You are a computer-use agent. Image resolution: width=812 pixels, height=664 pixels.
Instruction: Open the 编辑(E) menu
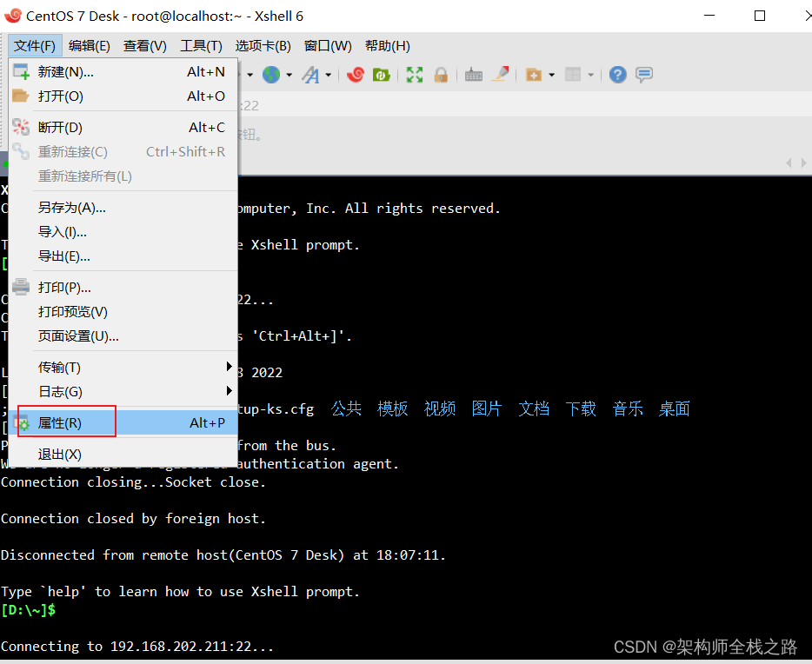89,45
